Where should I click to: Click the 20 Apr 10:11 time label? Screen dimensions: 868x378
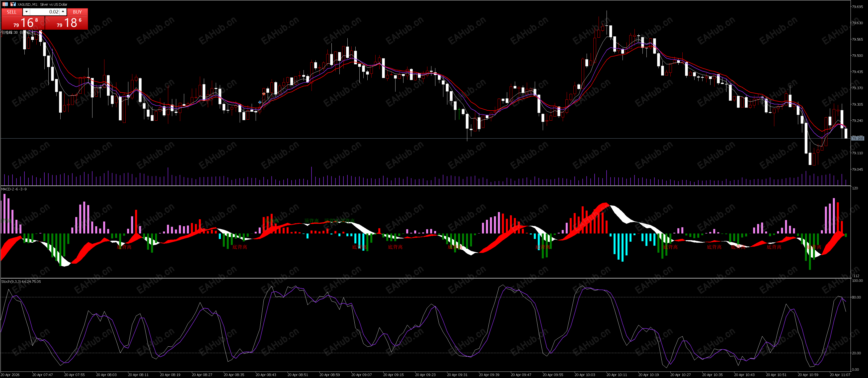(617, 375)
